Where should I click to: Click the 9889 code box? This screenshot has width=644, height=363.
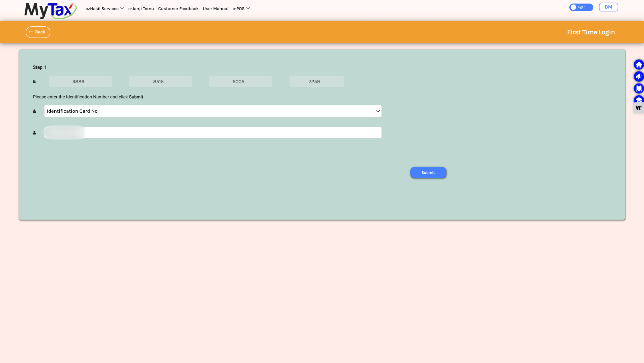coord(80,82)
